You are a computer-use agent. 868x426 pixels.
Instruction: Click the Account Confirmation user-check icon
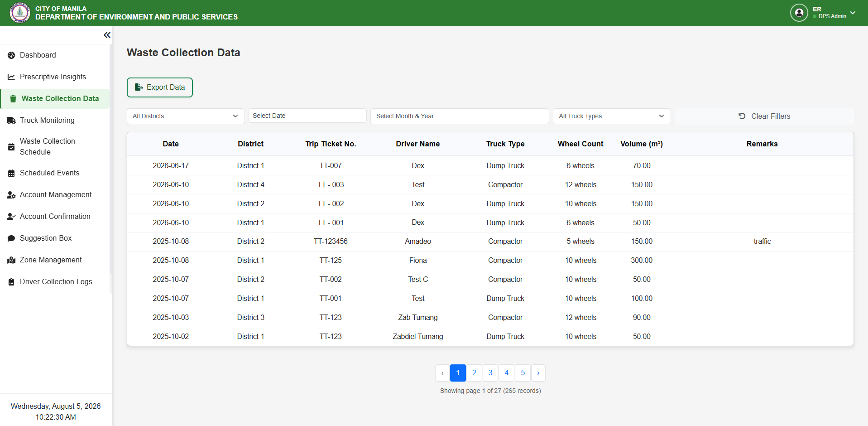click(x=11, y=217)
